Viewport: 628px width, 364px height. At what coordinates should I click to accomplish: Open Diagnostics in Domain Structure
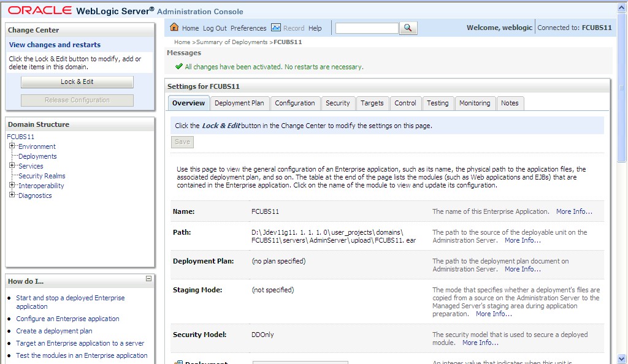tap(35, 195)
